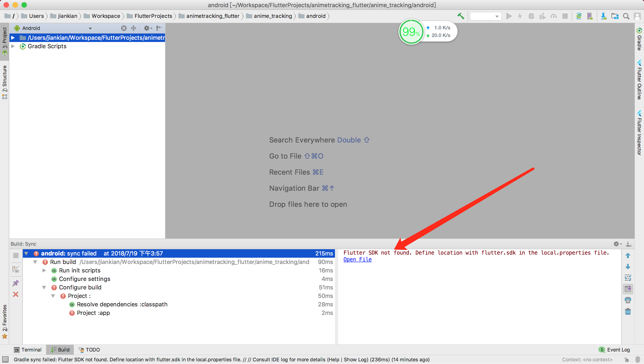Click the Search Everywhere magnifier icon
The image size is (644, 364).
(x=626, y=16)
